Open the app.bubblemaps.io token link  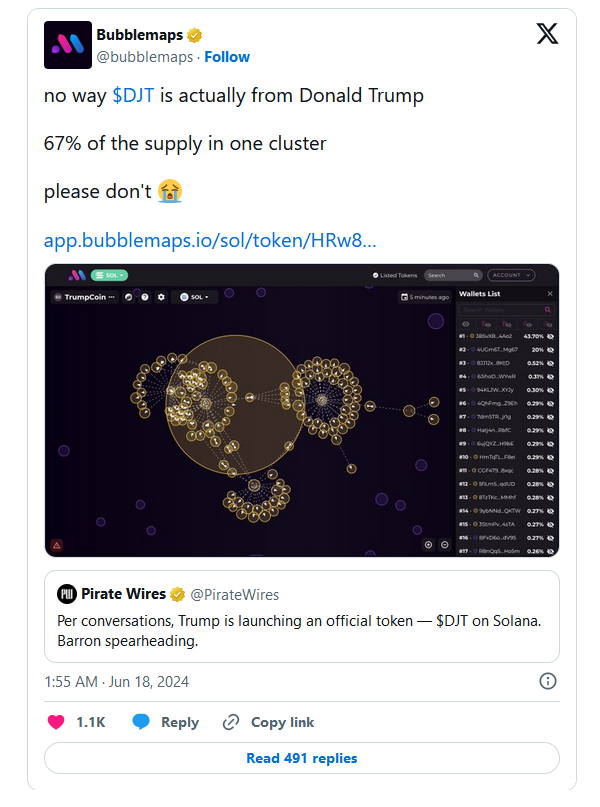pos(210,241)
